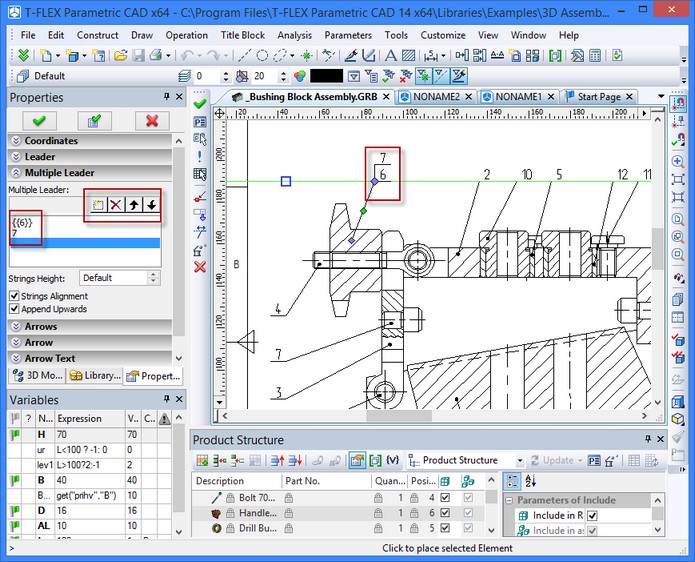Toggle checkbox in Handle row, Product Structure
This screenshot has height=562, width=695.
[x=445, y=513]
